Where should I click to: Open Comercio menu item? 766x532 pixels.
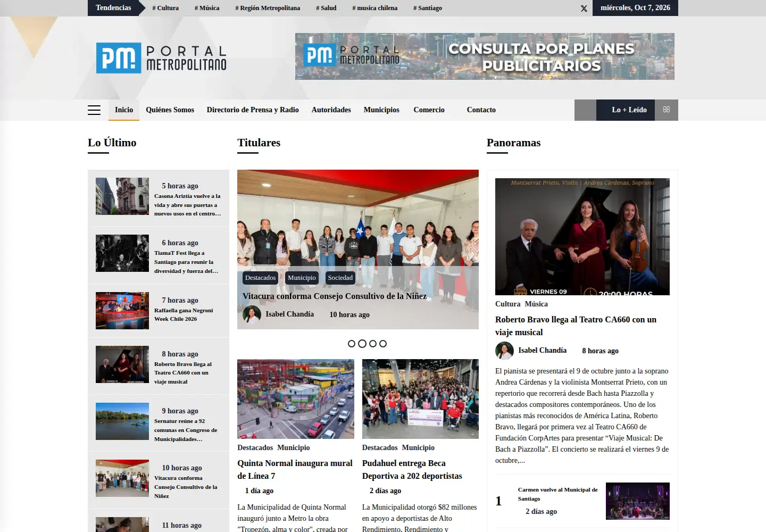[x=429, y=110]
